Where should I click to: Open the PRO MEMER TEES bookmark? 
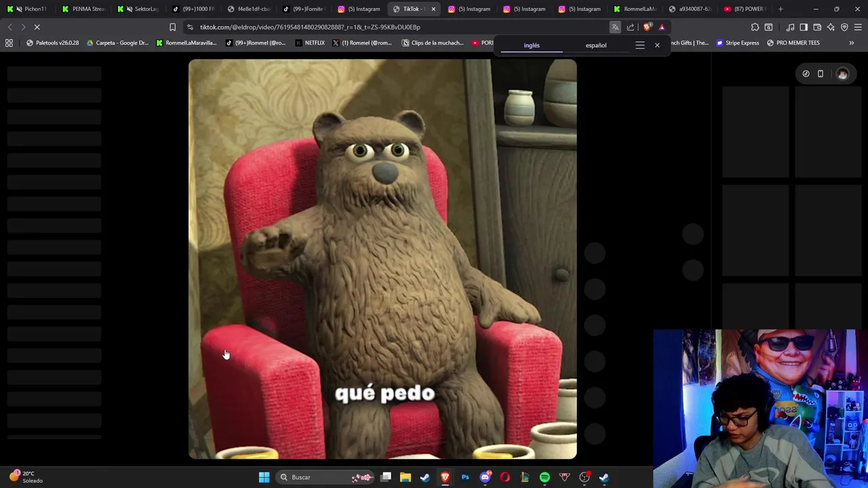(793, 43)
